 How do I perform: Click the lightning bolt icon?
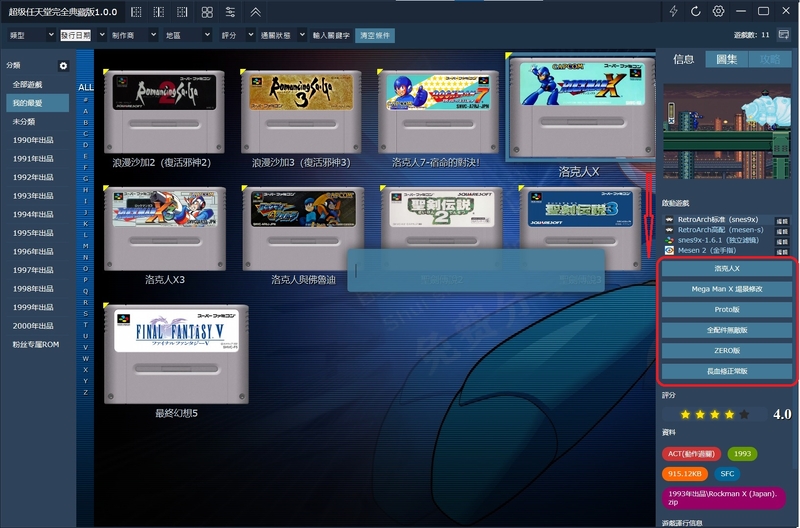point(673,11)
